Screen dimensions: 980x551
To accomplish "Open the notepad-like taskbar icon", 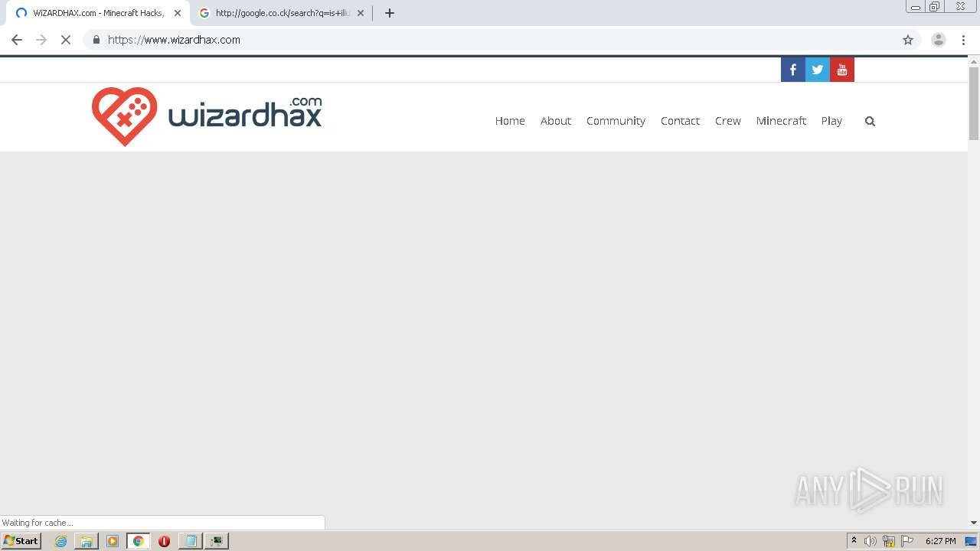I will pyautogui.click(x=191, y=541).
